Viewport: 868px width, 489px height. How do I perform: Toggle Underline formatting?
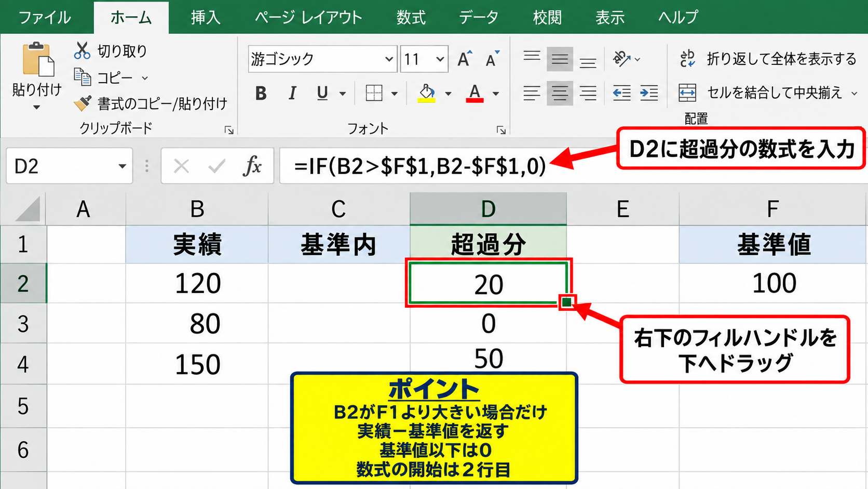(x=322, y=94)
